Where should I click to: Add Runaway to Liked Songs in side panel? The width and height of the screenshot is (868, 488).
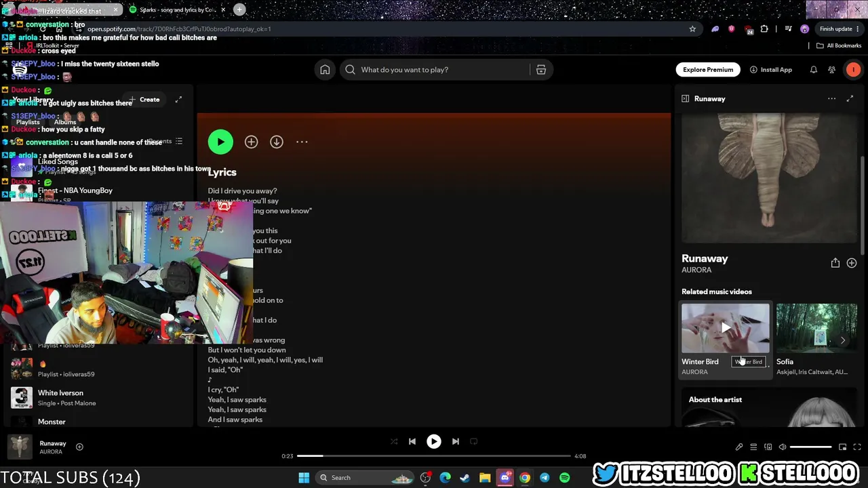click(852, 263)
